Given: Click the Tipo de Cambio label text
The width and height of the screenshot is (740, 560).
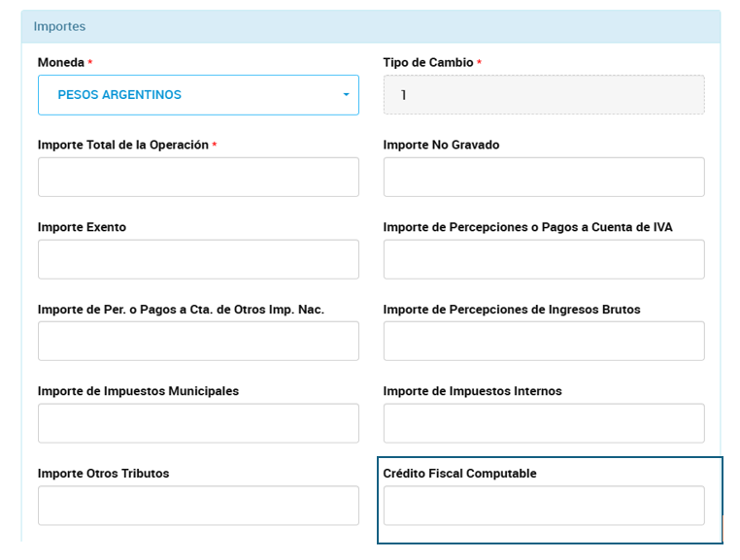Looking at the screenshot, I should tap(428, 63).
